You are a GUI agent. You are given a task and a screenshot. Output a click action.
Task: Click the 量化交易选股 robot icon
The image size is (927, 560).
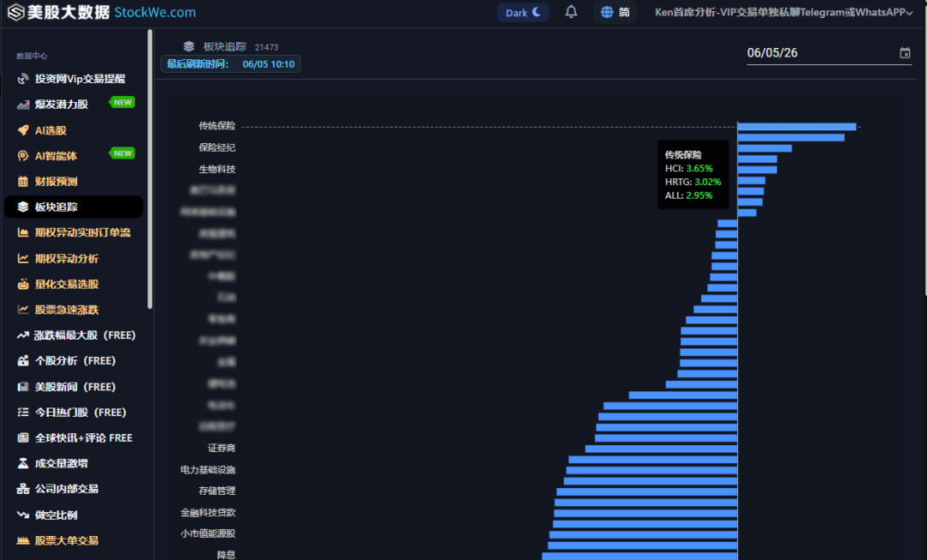click(x=23, y=284)
